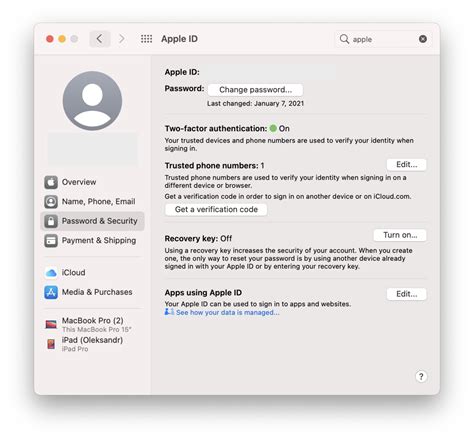Select the Overview Apple logo icon
The width and height of the screenshot is (474, 440).
click(x=51, y=182)
